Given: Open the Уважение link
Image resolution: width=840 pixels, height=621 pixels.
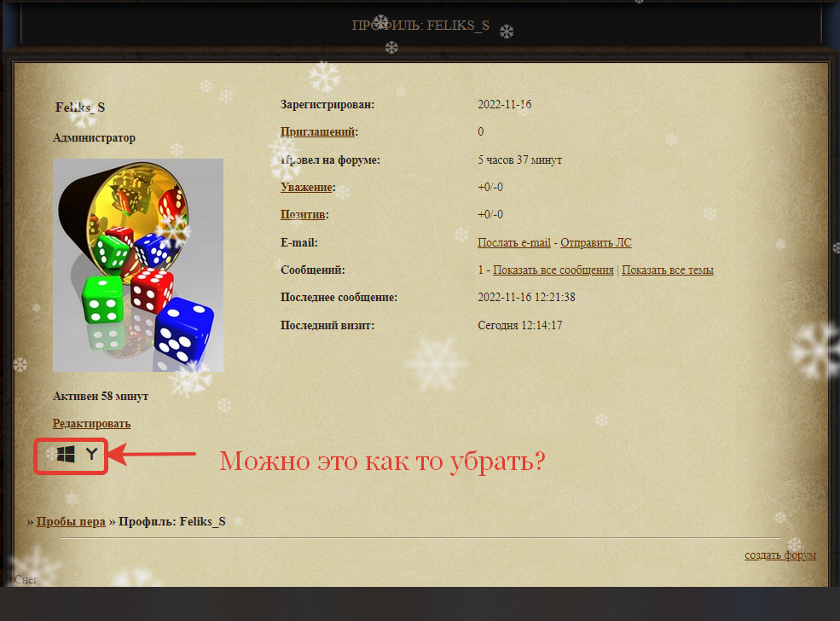Looking at the screenshot, I should coord(306,187).
